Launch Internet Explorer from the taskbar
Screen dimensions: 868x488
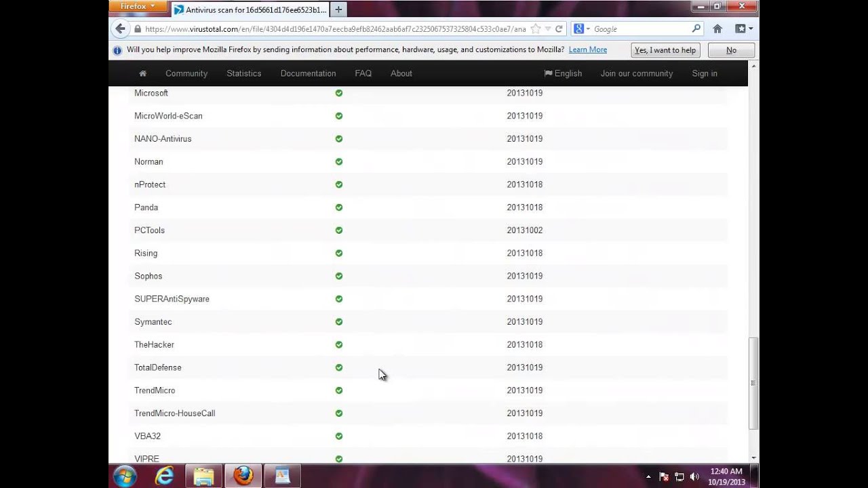click(164, 476)
